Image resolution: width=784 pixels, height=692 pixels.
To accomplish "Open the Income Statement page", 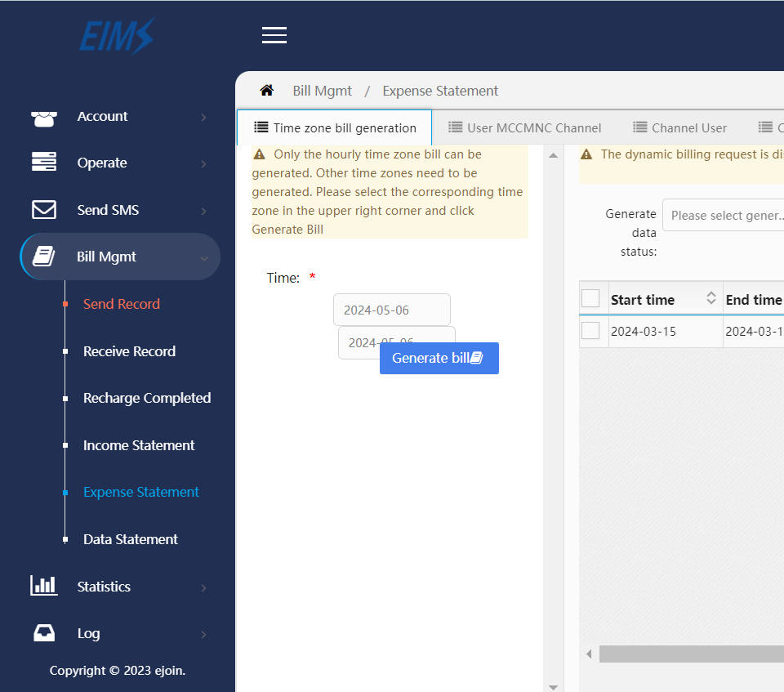I will pos(139,445).
